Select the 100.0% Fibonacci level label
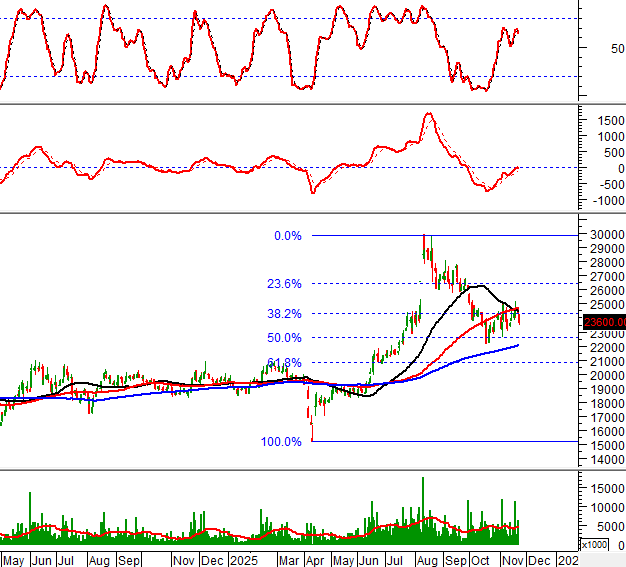The height and width of the screenshot is (567, 626). coord(280,441)
